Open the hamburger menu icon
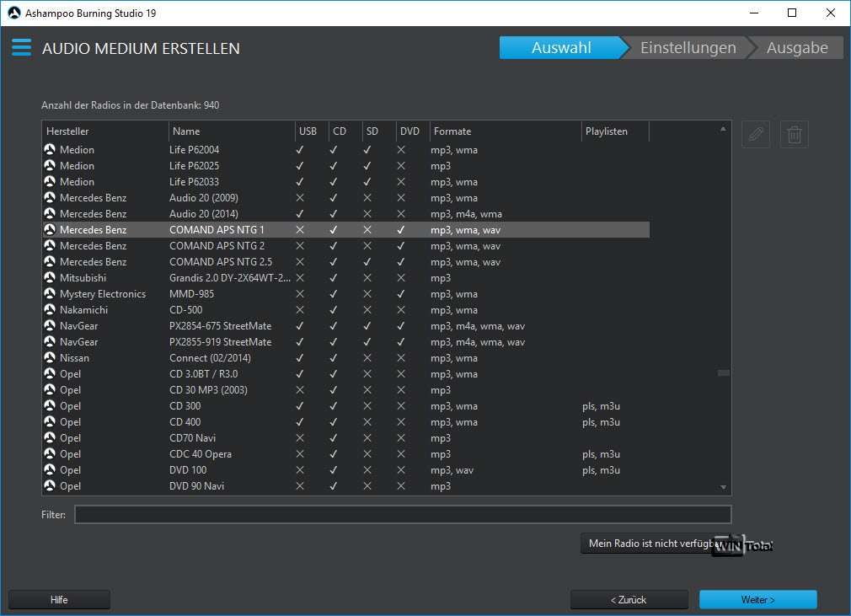Image resolution: width=851 pixels, height=616 pixels. click(21, 48)
